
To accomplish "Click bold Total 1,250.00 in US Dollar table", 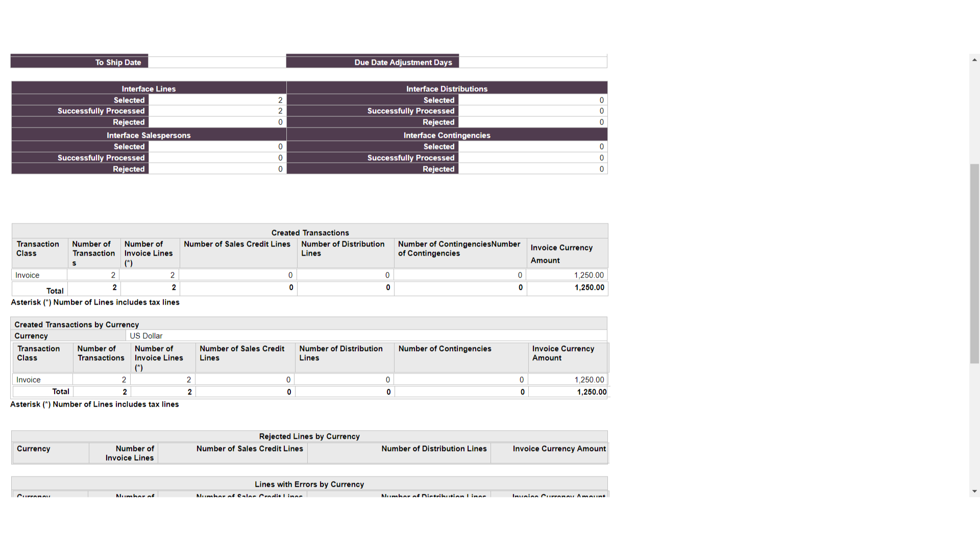I will 592,392.
